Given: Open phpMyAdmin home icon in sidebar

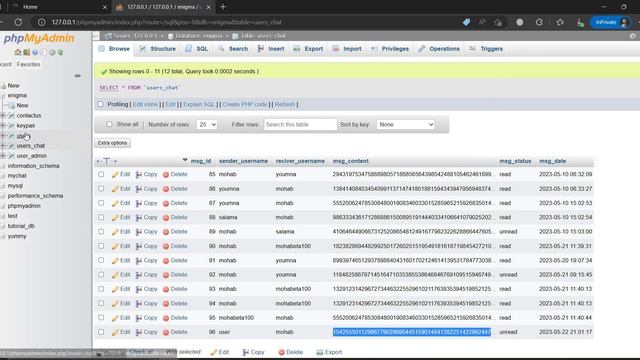Looking at the screenshot, I should [18, 52].
